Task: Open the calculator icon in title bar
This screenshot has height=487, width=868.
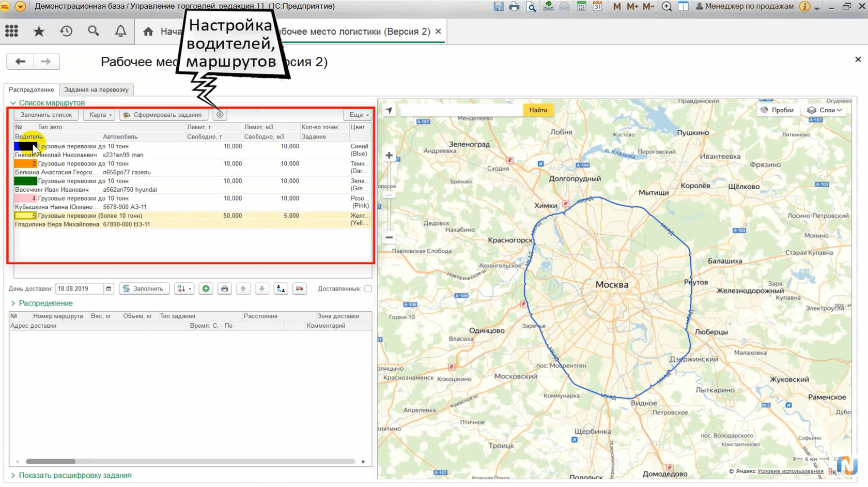Action: tap(581, 6)
